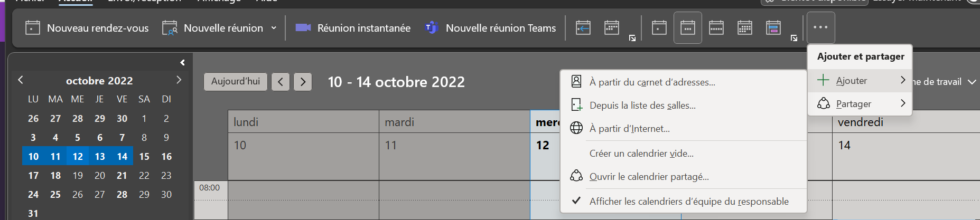Start a Réunion instantanée

(352, 28)
